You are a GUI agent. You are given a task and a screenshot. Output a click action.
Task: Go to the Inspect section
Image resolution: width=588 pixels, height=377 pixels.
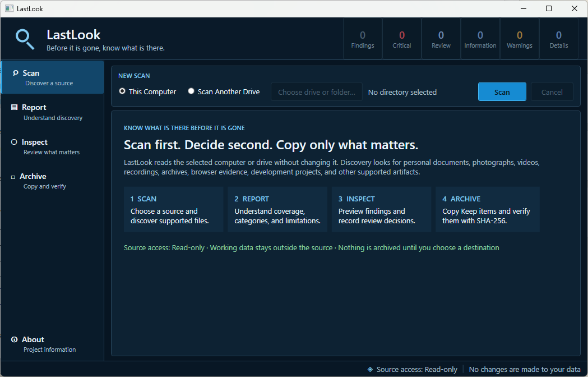[x=53, y=146]
